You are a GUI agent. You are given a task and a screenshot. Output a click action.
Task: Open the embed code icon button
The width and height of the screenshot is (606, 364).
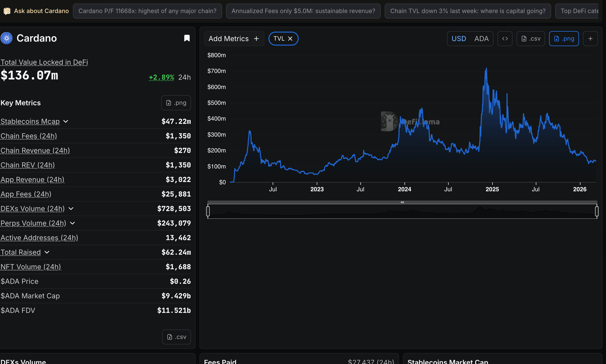click(505, 39)
